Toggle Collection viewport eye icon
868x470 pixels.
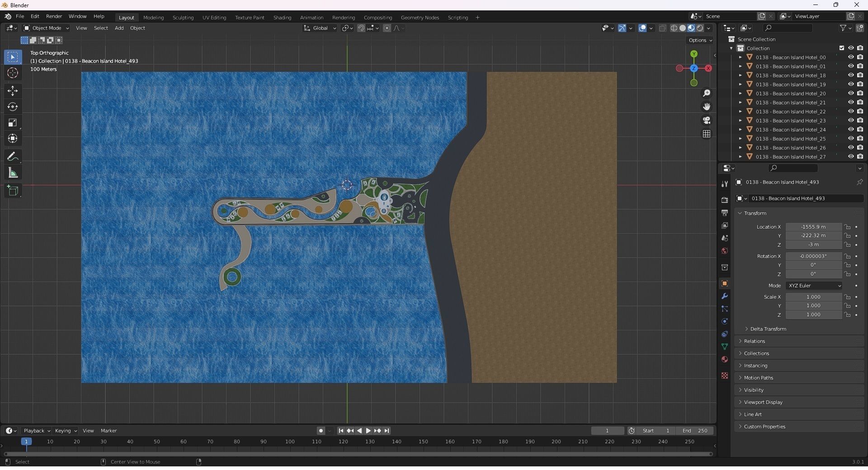[850, 48]
